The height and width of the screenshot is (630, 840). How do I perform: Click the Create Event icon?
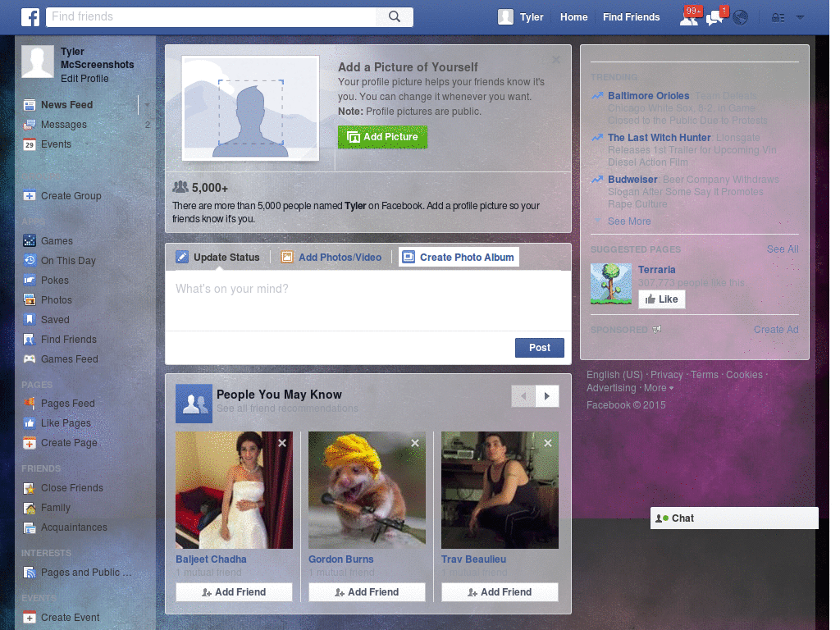coord(30,618)
